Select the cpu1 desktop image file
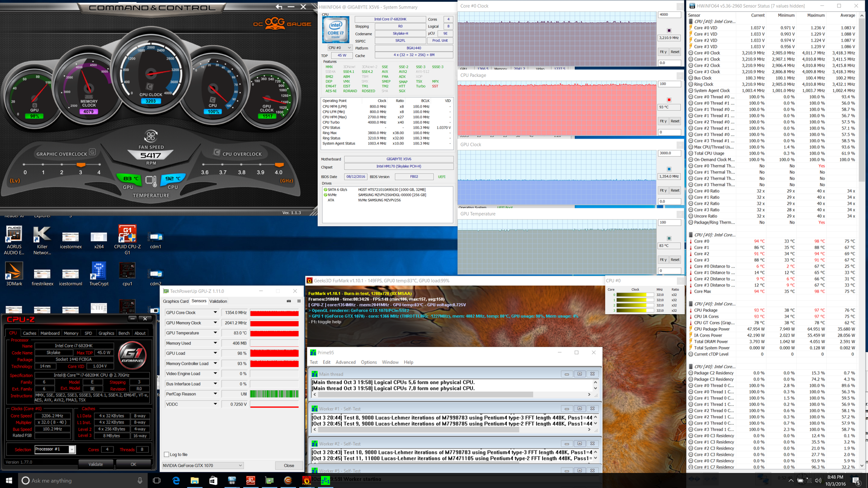868x488 pixels. tap(127, 274)
